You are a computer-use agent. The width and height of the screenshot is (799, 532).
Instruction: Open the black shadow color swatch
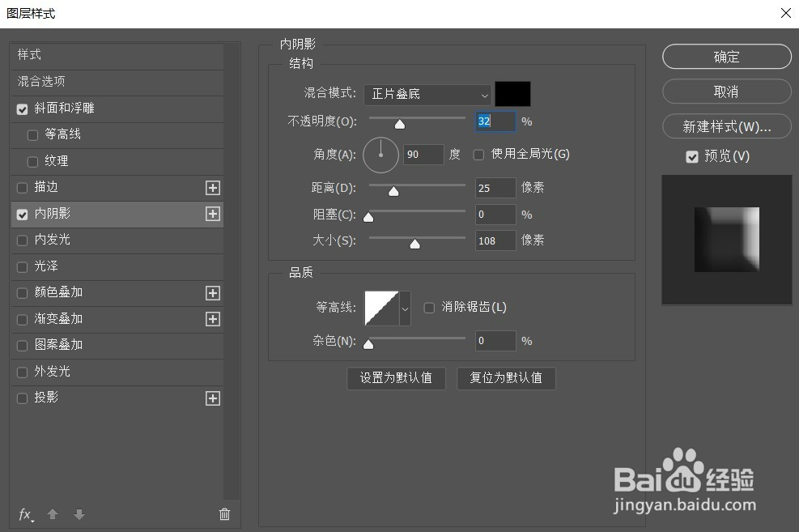(512, 94)
